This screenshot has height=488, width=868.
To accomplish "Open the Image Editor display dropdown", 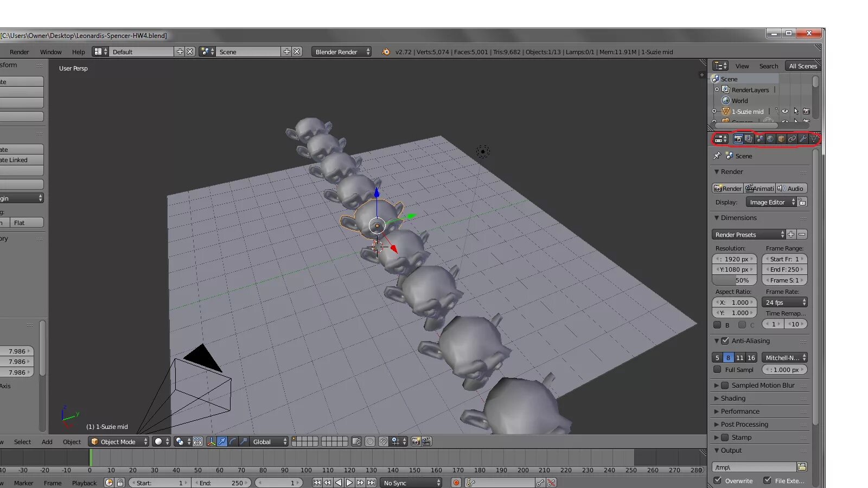I will tap(771, 202).
